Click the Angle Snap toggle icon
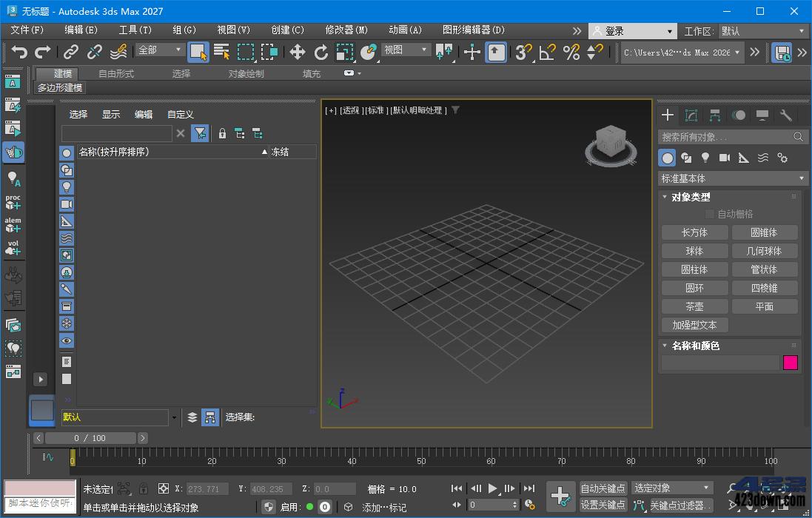812x518 pixels. click(x=546, y=53)
